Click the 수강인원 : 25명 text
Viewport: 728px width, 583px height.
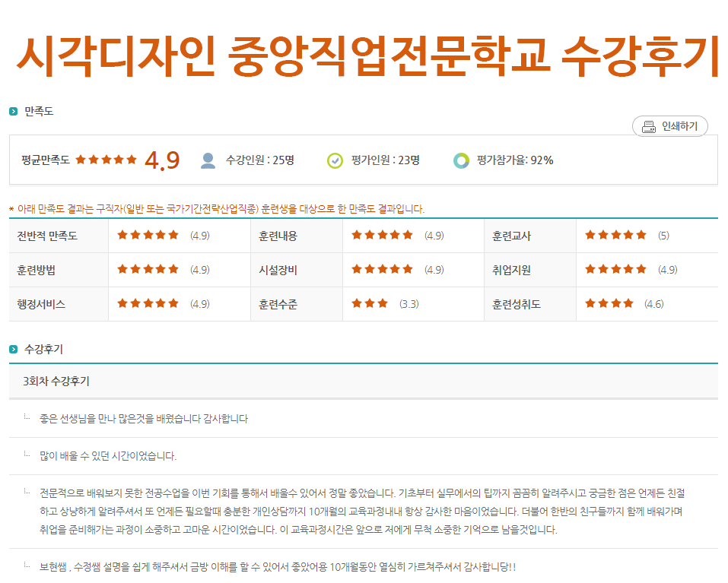point(260,160)
